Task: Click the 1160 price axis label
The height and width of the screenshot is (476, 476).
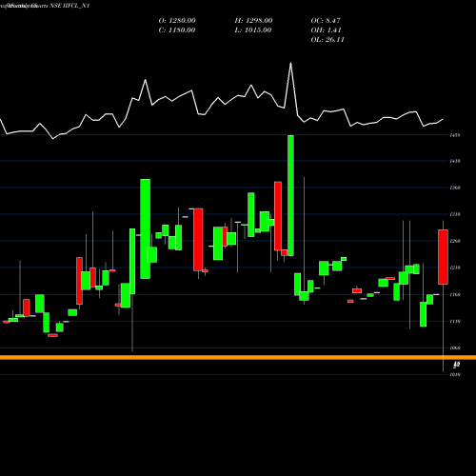Action: click(x=455, y=294)
